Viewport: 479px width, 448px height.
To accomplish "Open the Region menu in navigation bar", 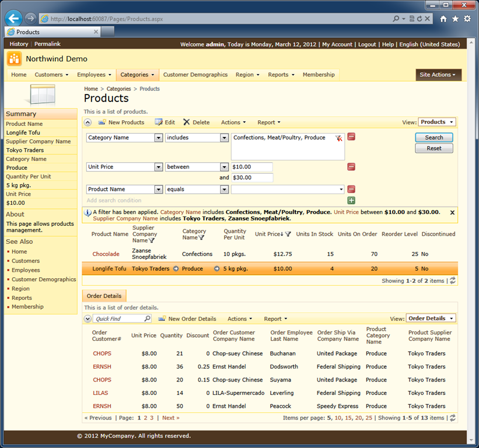I will coord(247,75).
